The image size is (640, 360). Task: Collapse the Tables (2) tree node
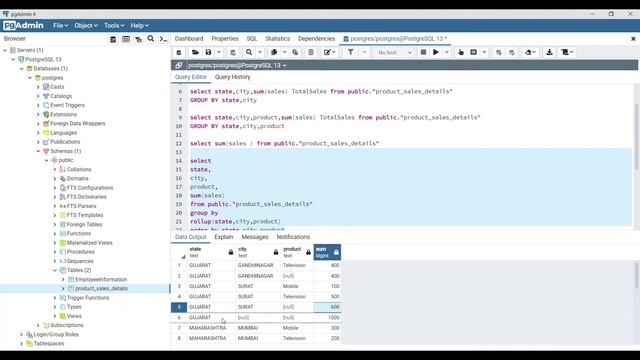(x=55, y=270)
